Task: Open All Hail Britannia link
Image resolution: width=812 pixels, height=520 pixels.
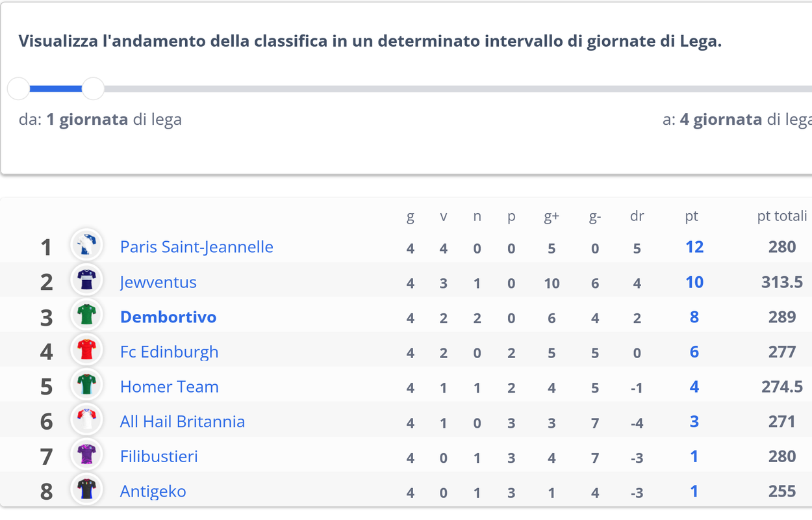Action: point(183,421)
